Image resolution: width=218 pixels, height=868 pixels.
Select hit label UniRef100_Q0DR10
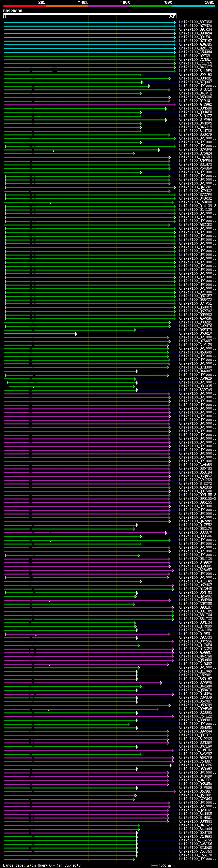pyautogui.click(x=196, y=334)
